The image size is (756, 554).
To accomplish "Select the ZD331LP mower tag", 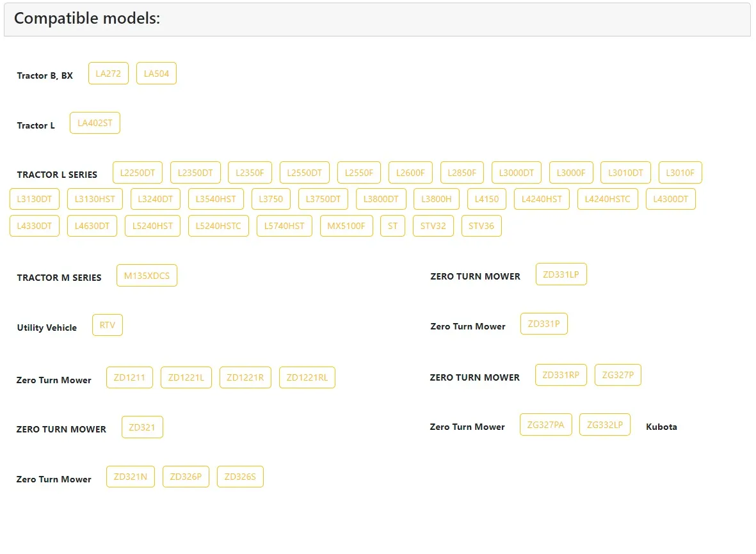I will (561, 274).
